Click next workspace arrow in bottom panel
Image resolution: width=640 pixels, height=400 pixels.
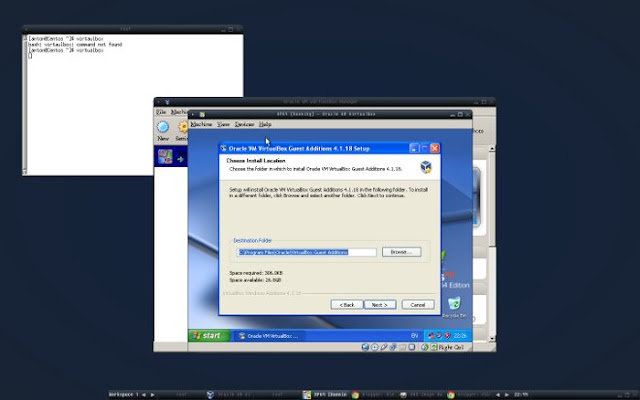153,395
